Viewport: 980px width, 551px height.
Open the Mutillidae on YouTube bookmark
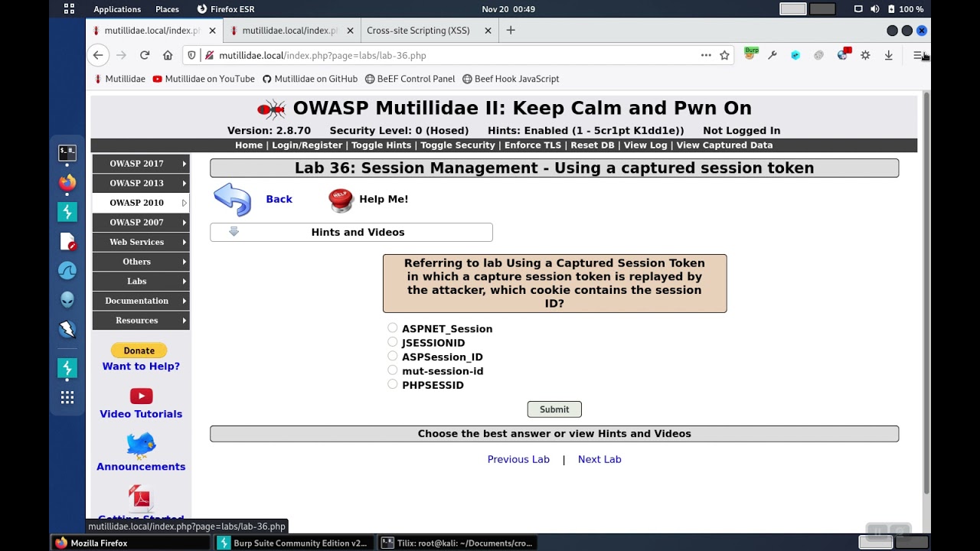pos(204,79)
